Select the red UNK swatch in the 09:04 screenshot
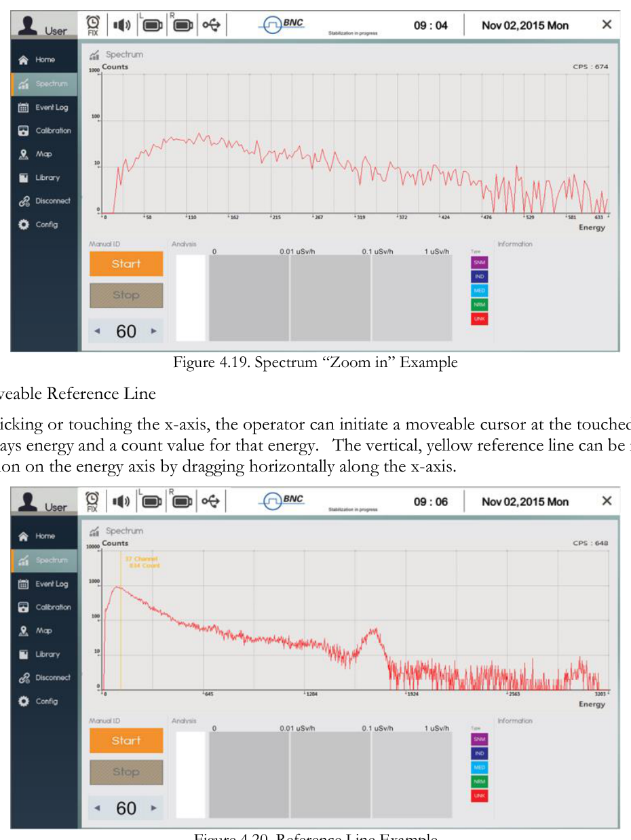631x840 pixels. click(x=480, y=319)
